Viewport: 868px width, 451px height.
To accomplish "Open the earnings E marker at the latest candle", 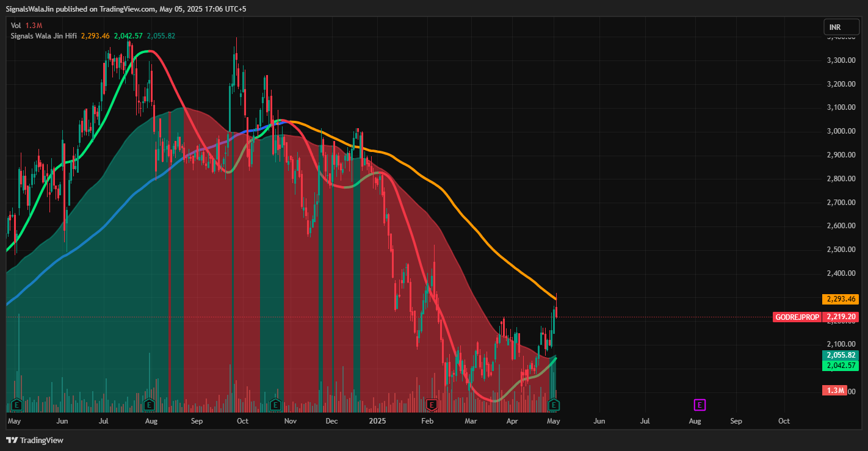I will tap(554, 405).
